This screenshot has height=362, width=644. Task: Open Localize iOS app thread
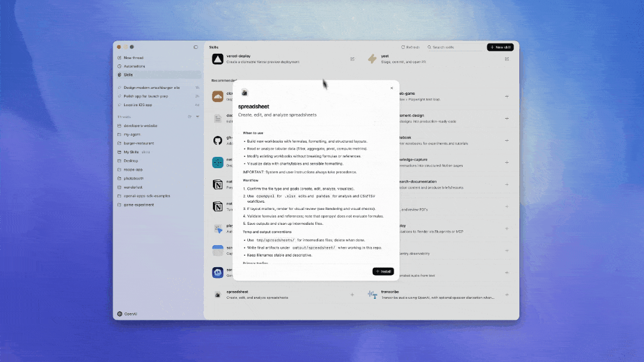click(x=159, y=105)
